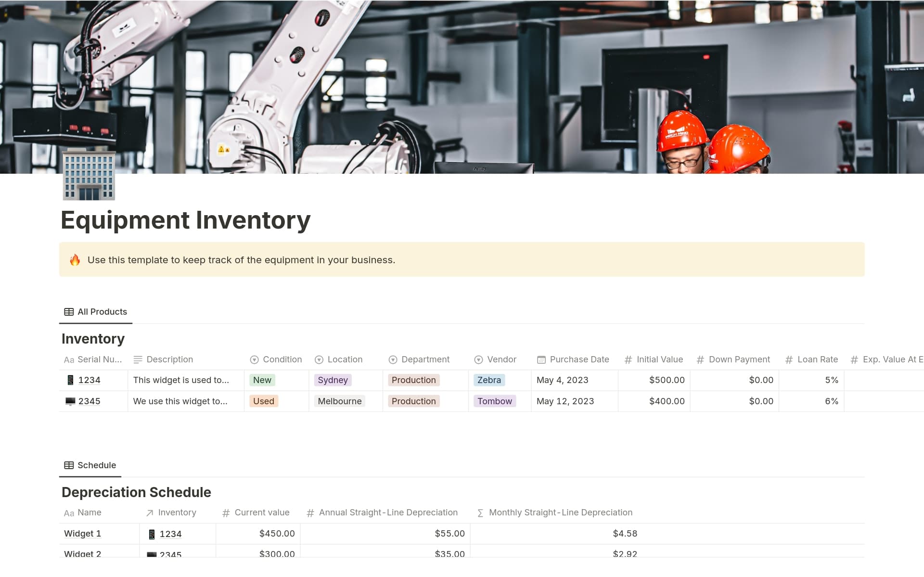
Task: Click the fire emoji in callout
Action: (75, 260)
